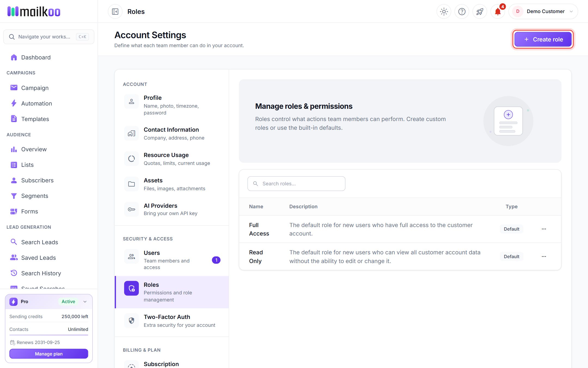Click the Contact Information building icon
This screenshot has width=588, height=368.
[x=131, y=133]
